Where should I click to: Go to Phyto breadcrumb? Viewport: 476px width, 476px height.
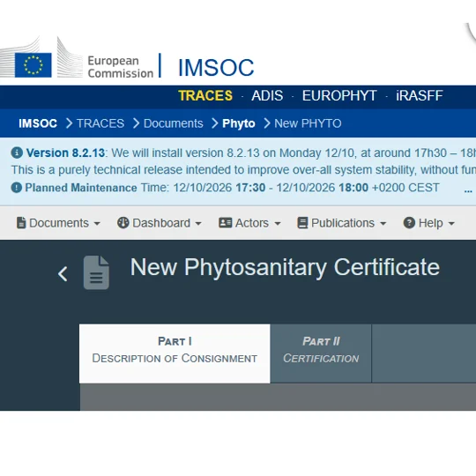[x=239, y=123]
